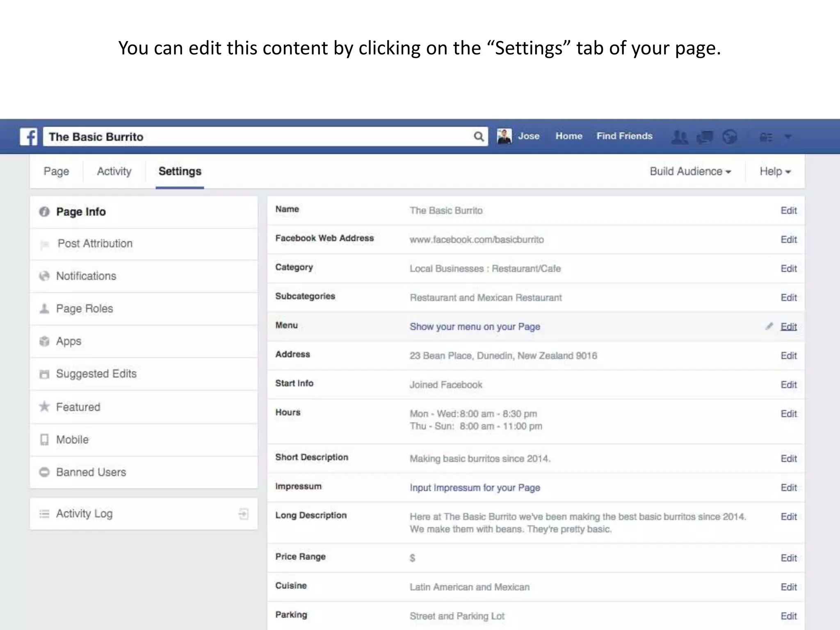The width and height of the screenshot is (840, 630).
Task: Edit the Cuisine row
Action: click(788, 587)
